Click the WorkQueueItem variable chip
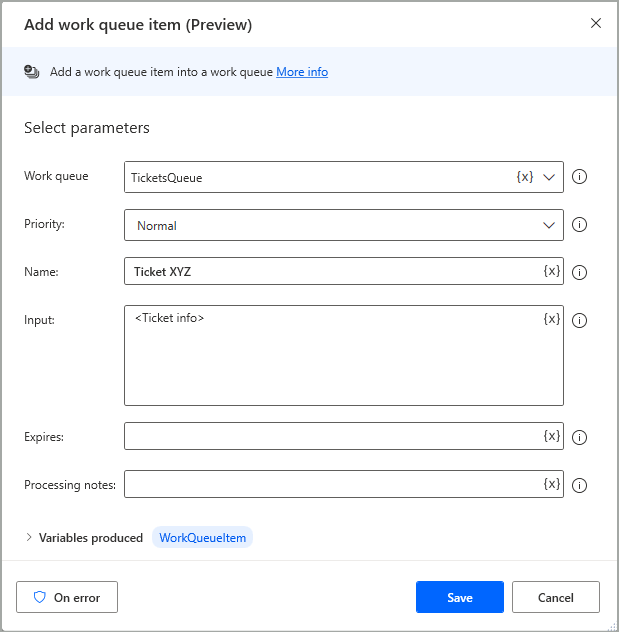This screenshot has height=632, width=619. pos(202,537)
